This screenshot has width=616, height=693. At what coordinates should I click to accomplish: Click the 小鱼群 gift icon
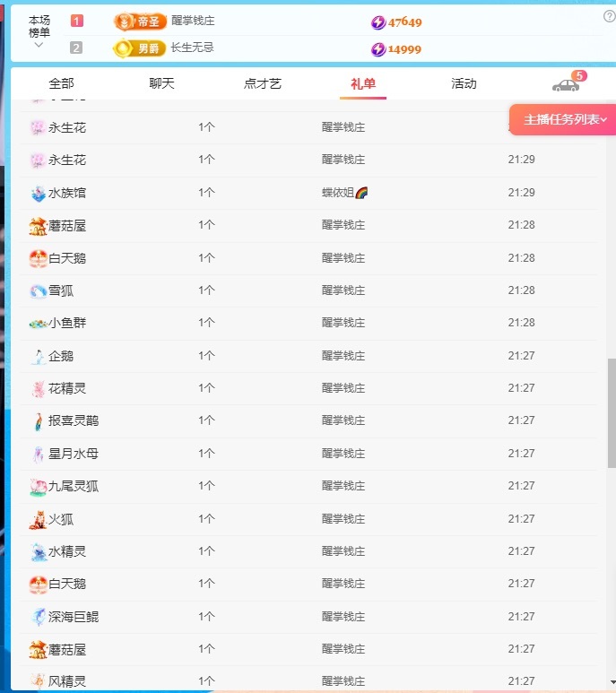point(38,324)
